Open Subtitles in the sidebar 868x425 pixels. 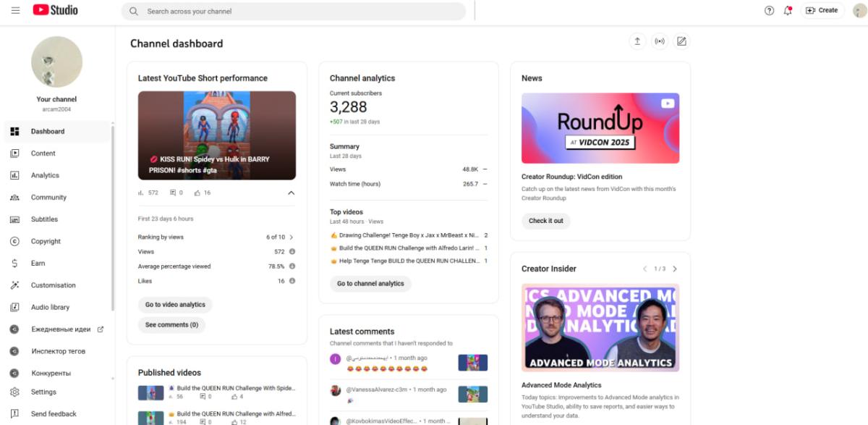tap(57, 219)
